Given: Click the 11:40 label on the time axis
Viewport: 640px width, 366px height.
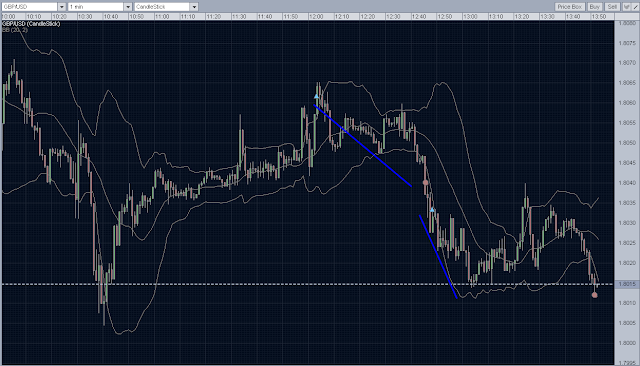Looking at the screenshot, I should coord(265,17).
